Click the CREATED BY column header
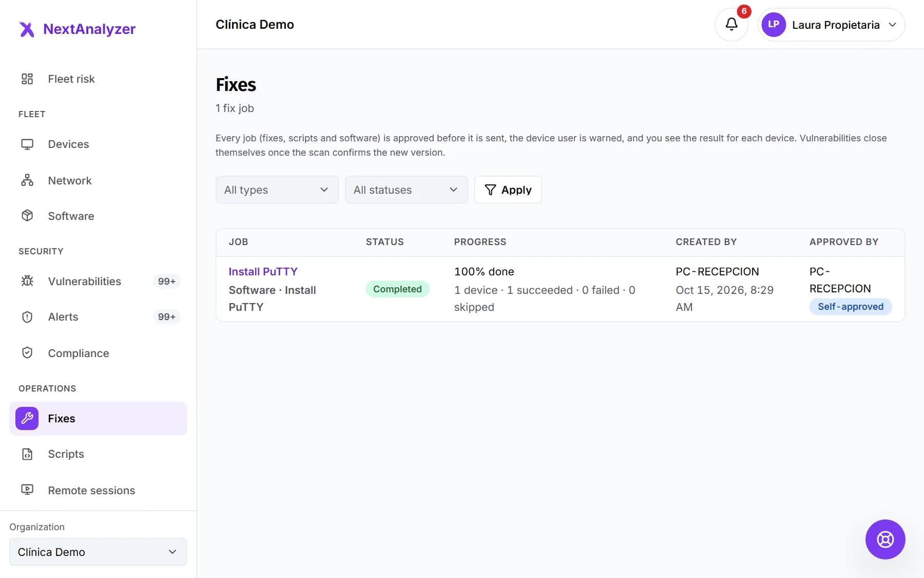This screenshot has width=924, height=578. pos(706,242)
